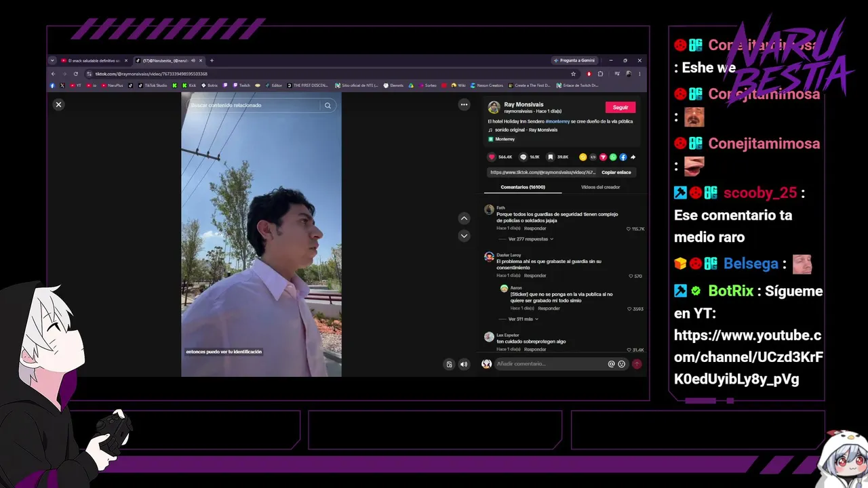This screenshot has height=488, width=868.
Task: Click Fath's commenter avatar
Action: coord(489,210)
